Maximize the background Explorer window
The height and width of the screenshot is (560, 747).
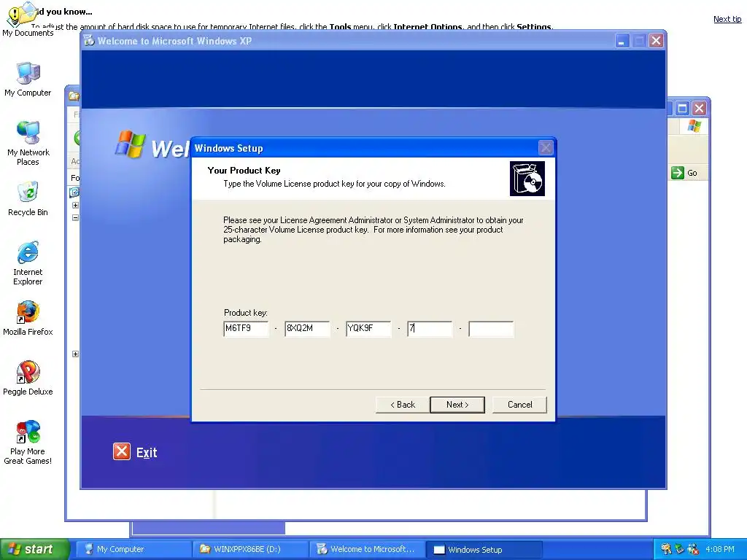tap(682, 109)
